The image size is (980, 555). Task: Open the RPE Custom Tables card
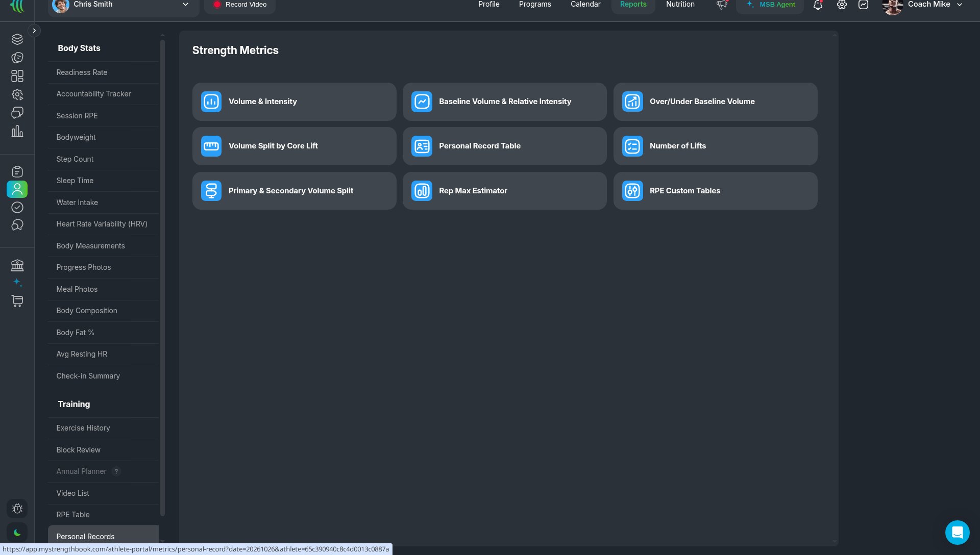(x=716, y=191)
